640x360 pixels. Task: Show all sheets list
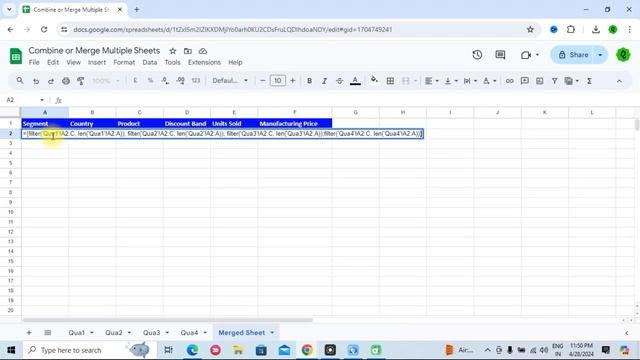(48, 333)
